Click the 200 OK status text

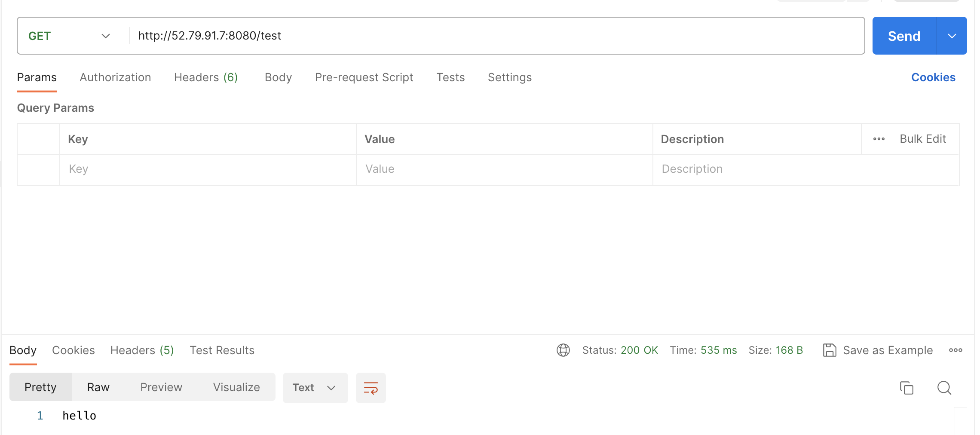(x=639, y=350)
